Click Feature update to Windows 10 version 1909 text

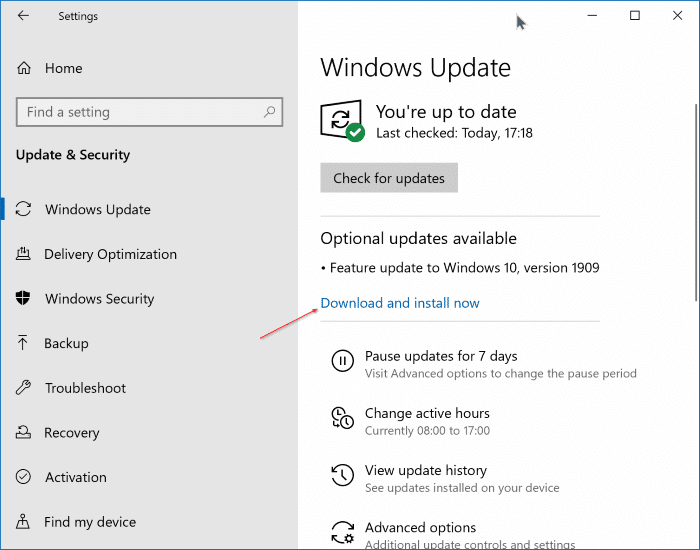tap(464, 268)
